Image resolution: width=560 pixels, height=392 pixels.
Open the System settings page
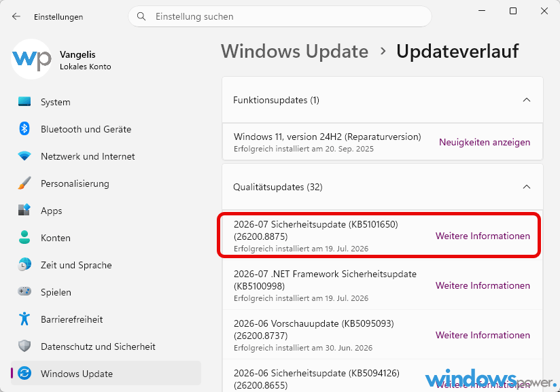[x=106, y=102]
